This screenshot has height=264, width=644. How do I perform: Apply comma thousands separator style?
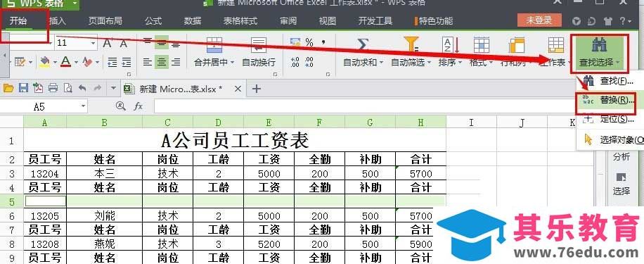point(323,42)
